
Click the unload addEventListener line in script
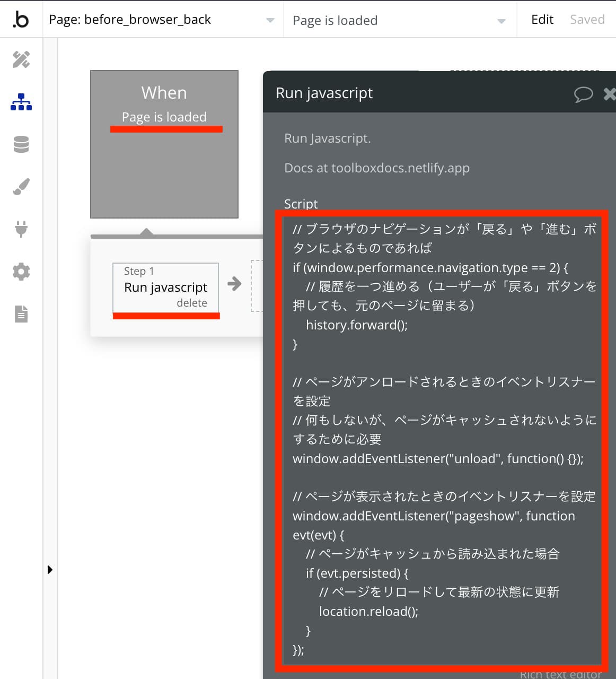438,458
